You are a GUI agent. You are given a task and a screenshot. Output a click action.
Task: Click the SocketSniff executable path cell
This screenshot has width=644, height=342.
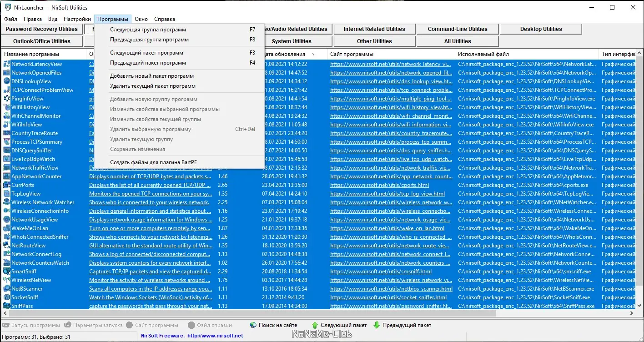click(524, 297)
